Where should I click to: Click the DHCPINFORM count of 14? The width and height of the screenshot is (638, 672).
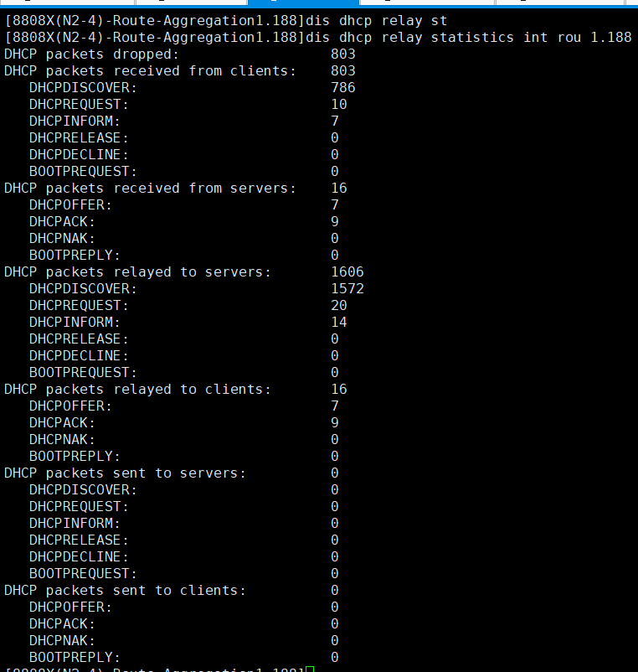339,322
